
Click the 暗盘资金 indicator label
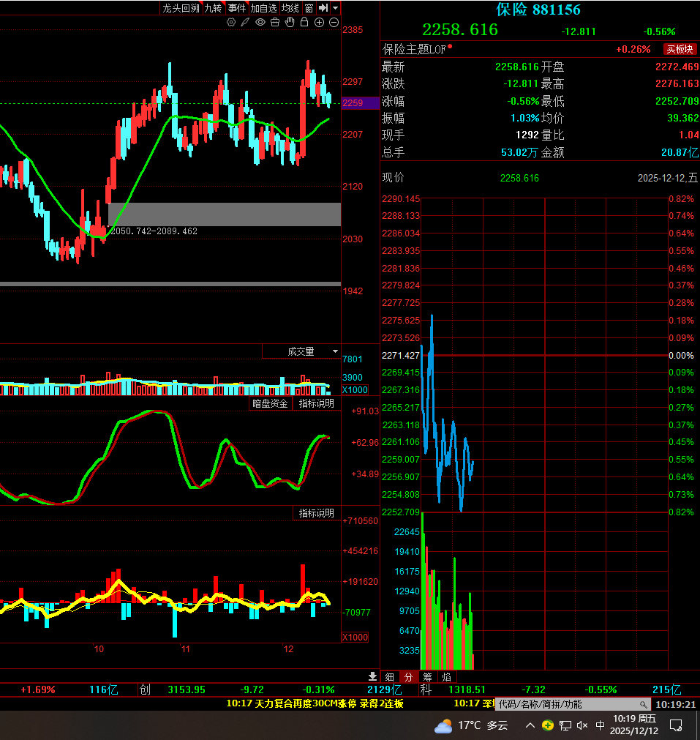[x=271, y=403]
